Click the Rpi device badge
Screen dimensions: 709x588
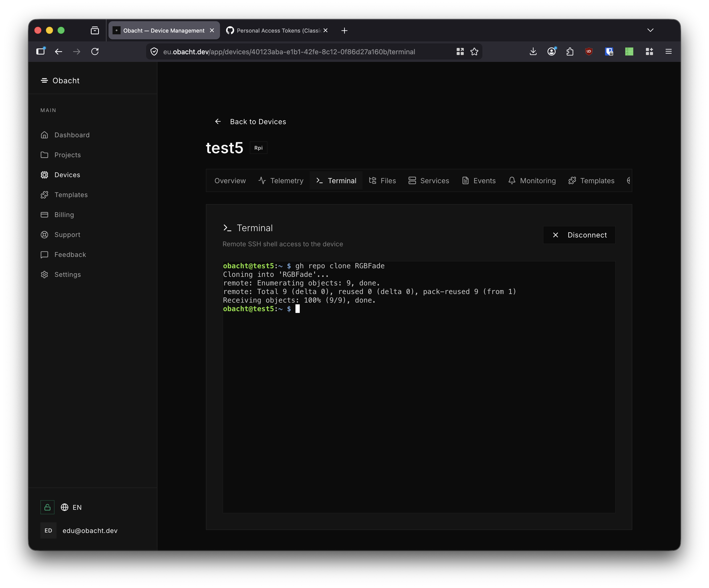pos(258,148)
